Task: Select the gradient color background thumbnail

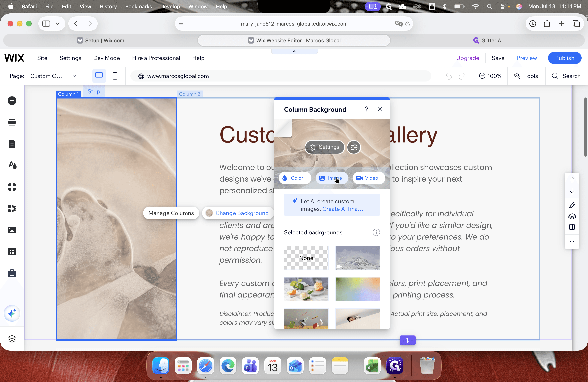Action: [x=357, y=289]
